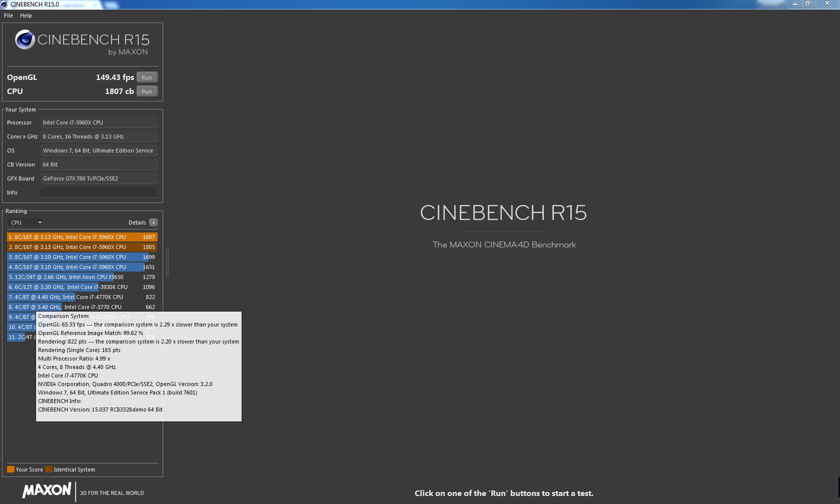Click the brown Identical System legend swatch
840x504 pixels.
(49, 469)
